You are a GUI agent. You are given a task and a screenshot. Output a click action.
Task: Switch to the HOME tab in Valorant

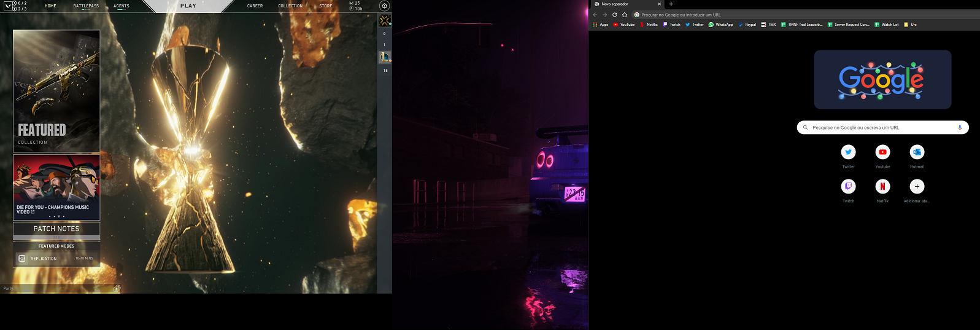click(x=50, y=6)
